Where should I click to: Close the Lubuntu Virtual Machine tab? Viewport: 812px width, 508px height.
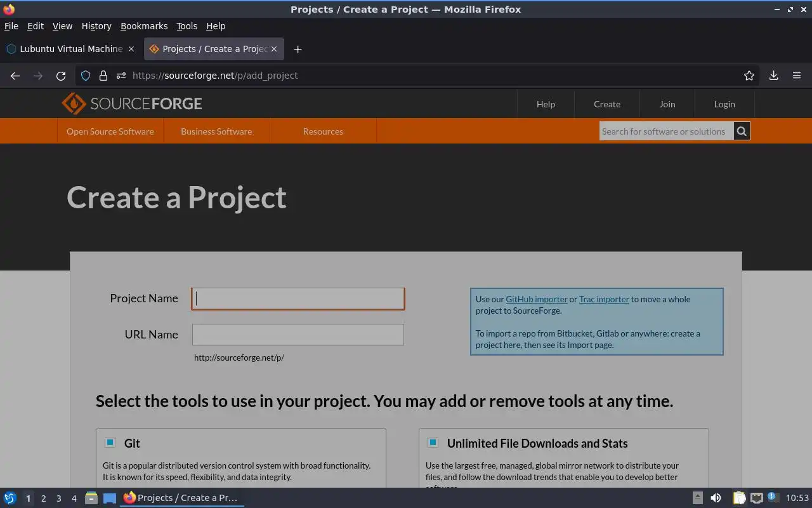click(131, 49)
